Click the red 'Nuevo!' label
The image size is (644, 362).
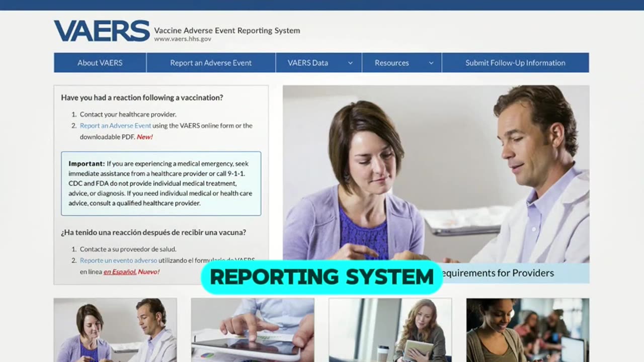pyautogui.click(x=148, y=271)
